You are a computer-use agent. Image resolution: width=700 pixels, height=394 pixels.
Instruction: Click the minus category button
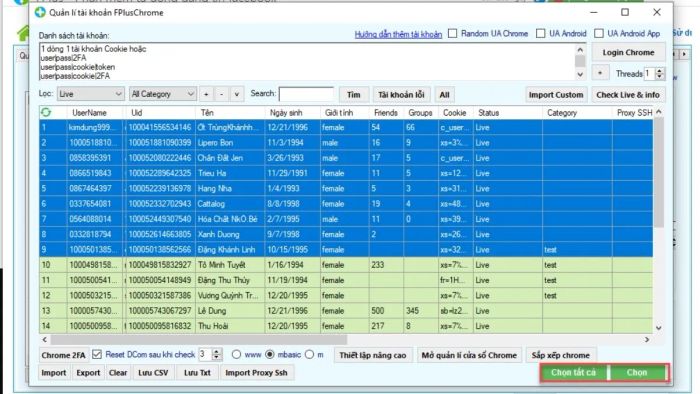point(221,94)
